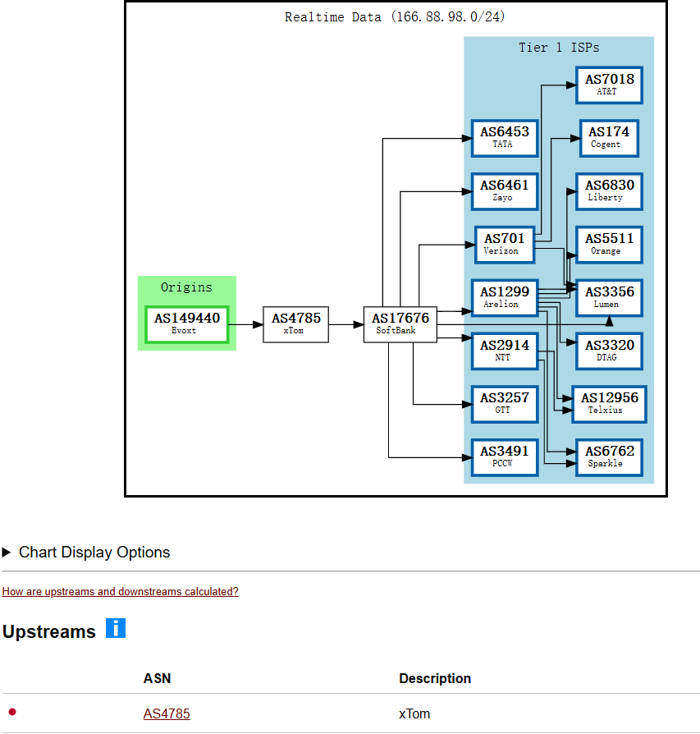Select the AS6461 Zayo node
700x734 pixels.
point(505,191)
